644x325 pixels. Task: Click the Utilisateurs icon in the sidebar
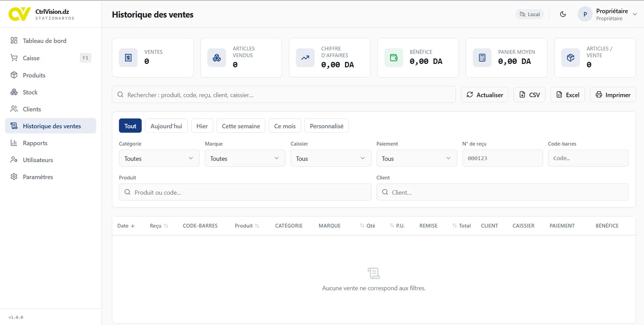14,160
